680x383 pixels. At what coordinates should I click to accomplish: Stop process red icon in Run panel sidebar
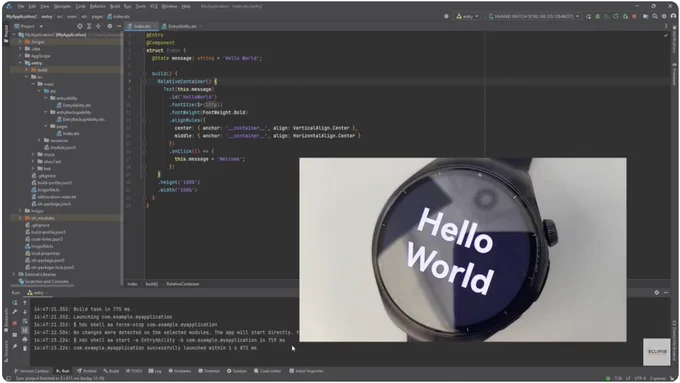click(x=15, y=324)
